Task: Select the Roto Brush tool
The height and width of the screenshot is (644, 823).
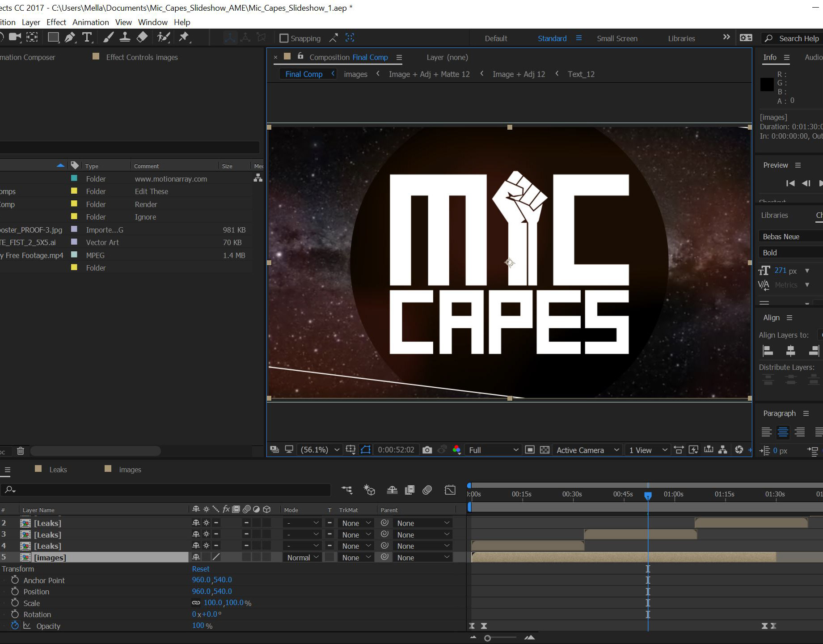Action: [164, 38]
